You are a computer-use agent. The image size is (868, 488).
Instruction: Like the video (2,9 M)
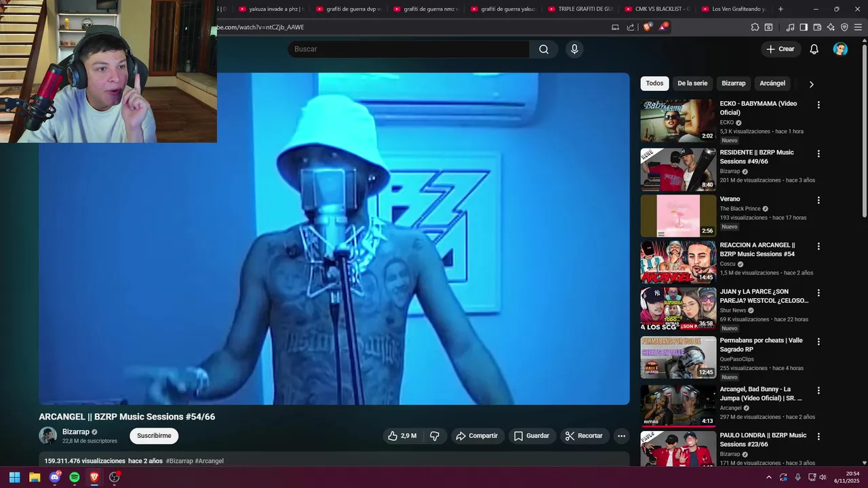pos(402,436)
